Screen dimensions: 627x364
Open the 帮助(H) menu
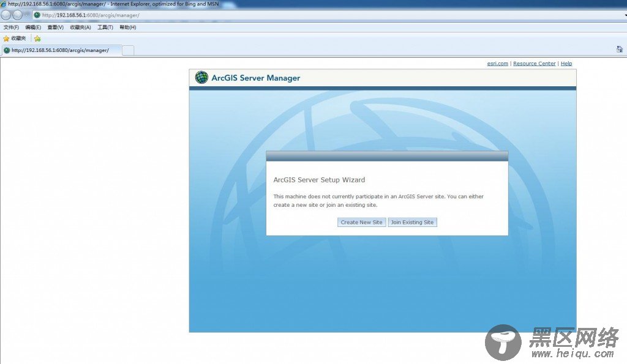point(128,27)
